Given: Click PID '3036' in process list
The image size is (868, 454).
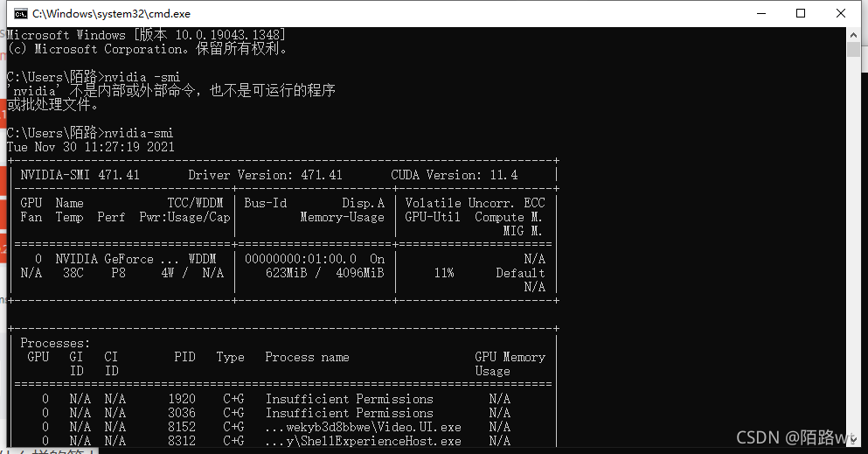Looking at the screenshot, I should [182, 413].
